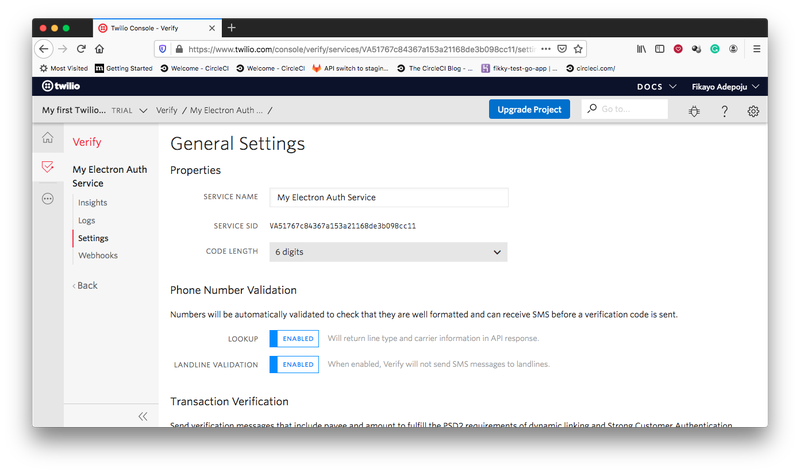Image resolution: width=800 pixels, height=473 pixels.
Task: Click the Upgrade Project button
Action: pyautogui.click(x=529, y=109)
